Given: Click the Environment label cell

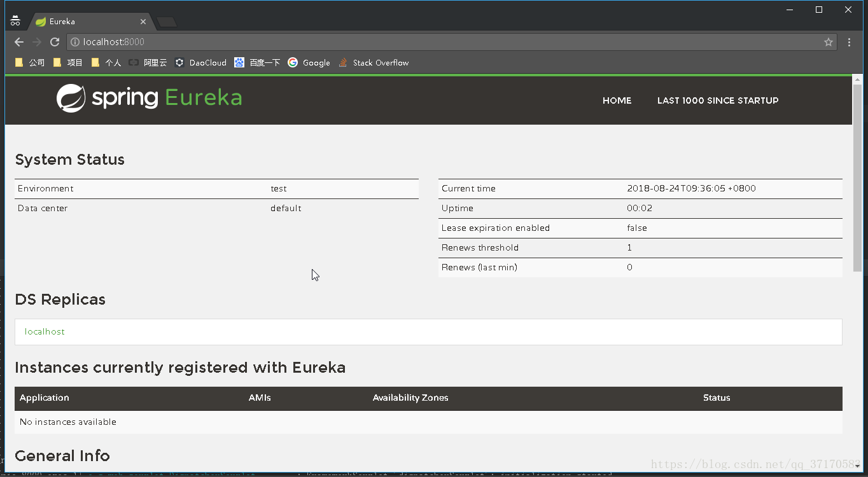Looking at the screenshot, I should [45, 188].
